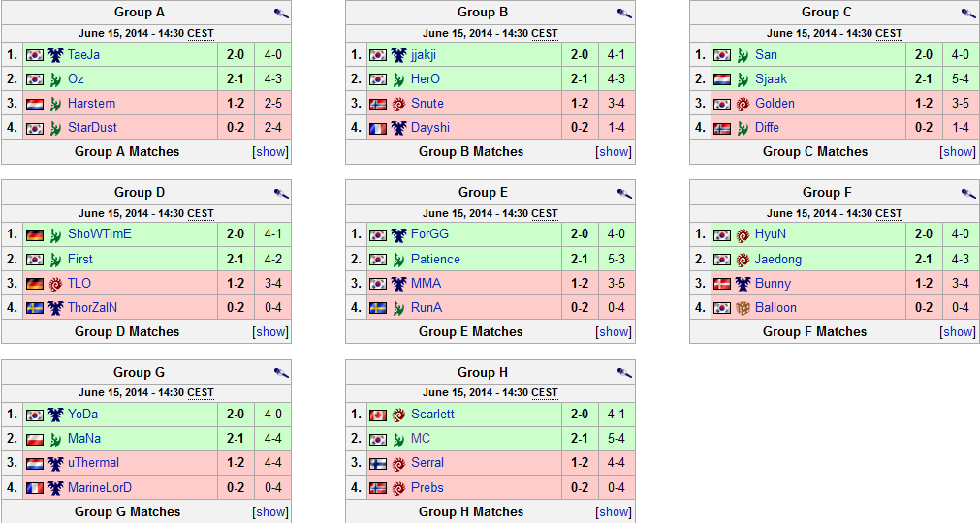
Task: Click the HyuN player link
Action: pos(771,234)
